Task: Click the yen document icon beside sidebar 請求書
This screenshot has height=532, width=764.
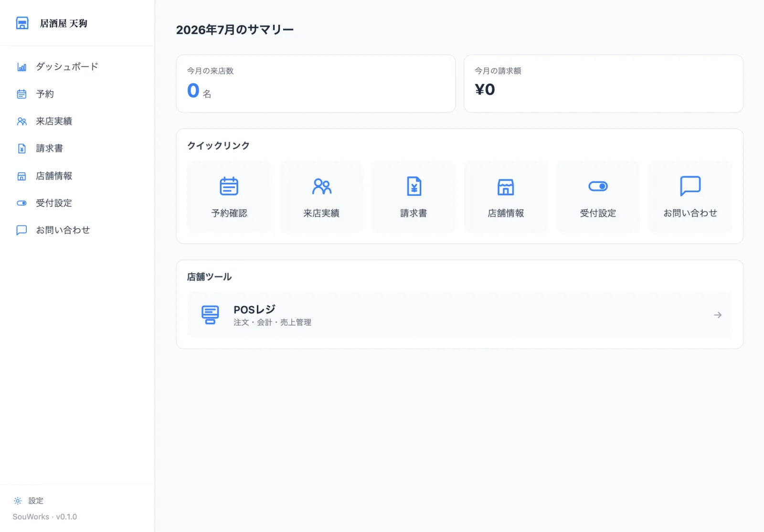Action: click(22, 149)
